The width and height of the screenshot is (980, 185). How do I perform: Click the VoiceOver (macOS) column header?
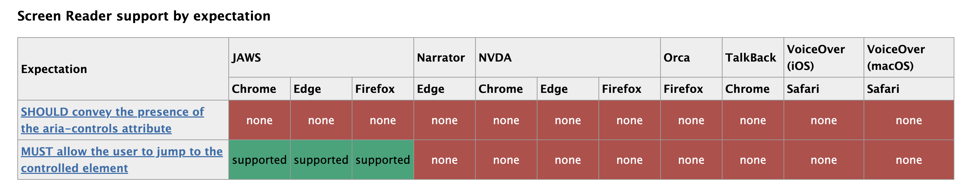click(895, 58)
